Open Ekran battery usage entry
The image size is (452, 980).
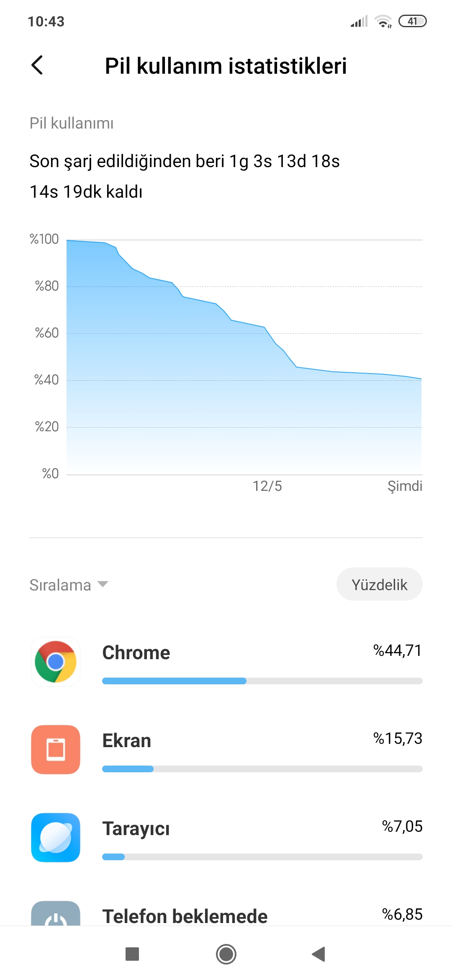pyautogui.click(x=226, y=750)
